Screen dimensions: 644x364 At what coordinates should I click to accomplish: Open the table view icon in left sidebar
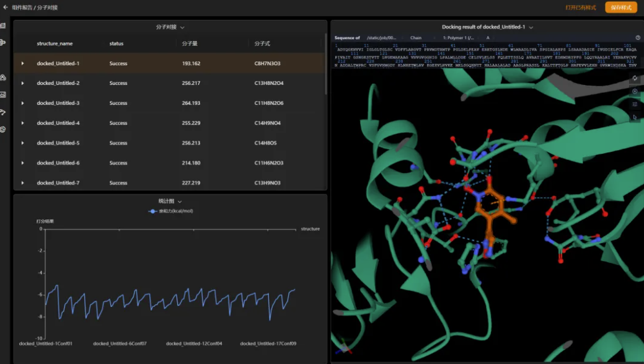[3, 25]
